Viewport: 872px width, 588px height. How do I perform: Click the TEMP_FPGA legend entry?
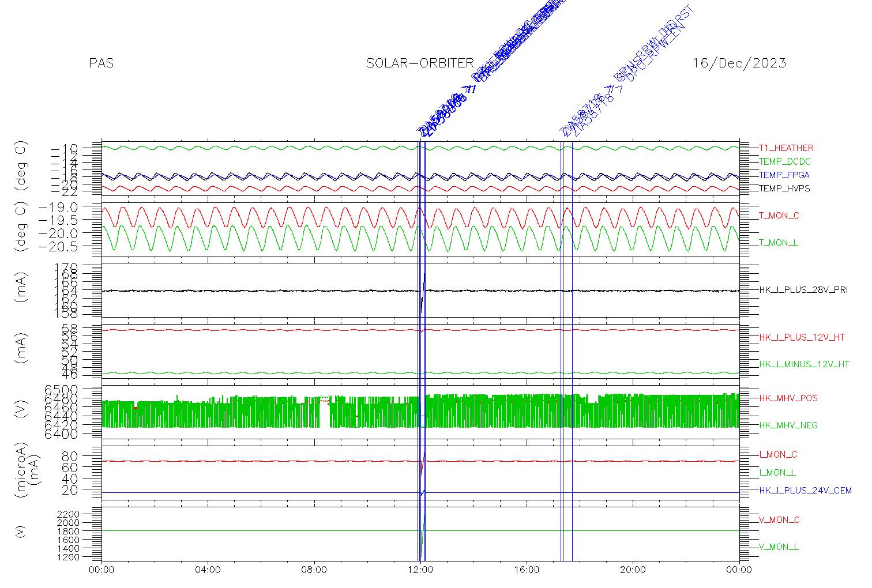(784, 175)
